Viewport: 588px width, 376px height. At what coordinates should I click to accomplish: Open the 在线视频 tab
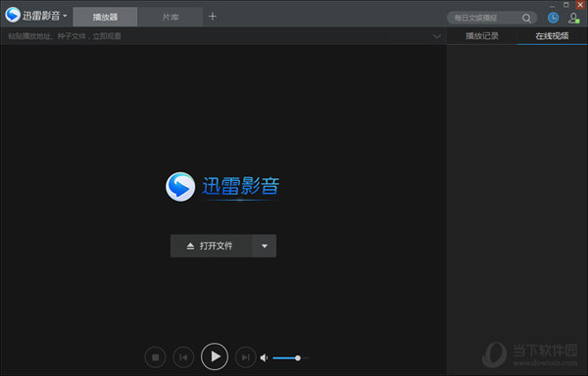coord(552,36)
